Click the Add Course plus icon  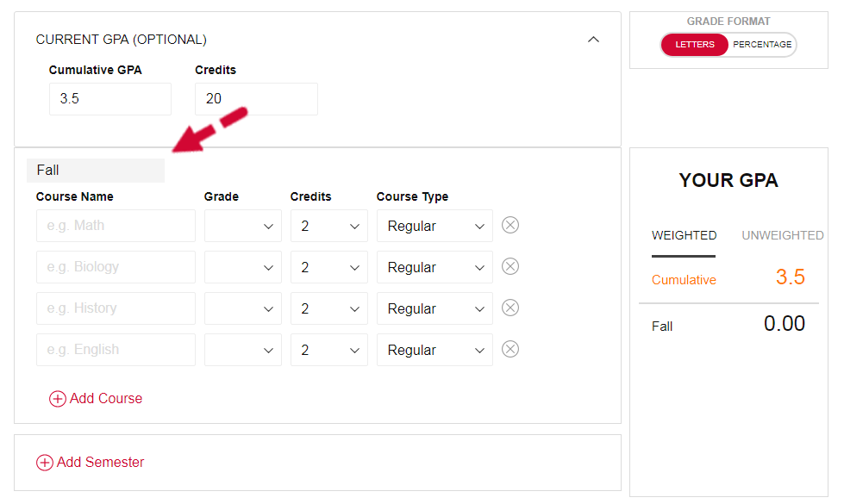58,399
